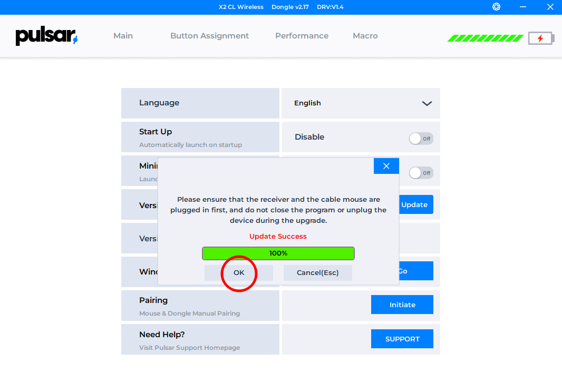Open the settings gear icon
Viewport: 562px width, 392px height.
tap(496, 7)
